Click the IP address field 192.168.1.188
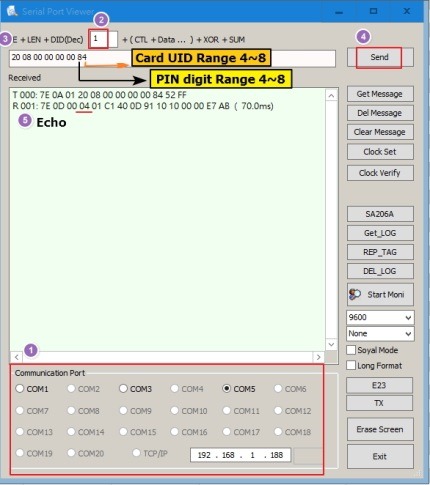 tap(240, 455)
